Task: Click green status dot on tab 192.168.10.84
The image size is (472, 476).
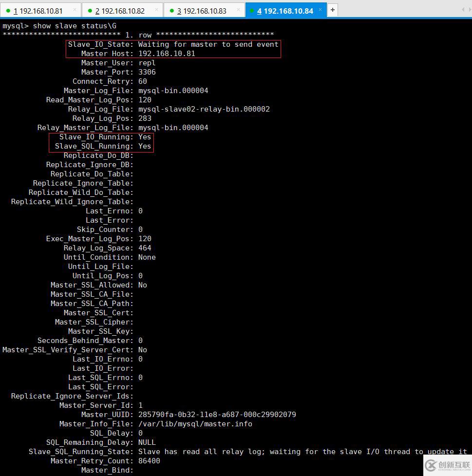Action: point(252,11)
